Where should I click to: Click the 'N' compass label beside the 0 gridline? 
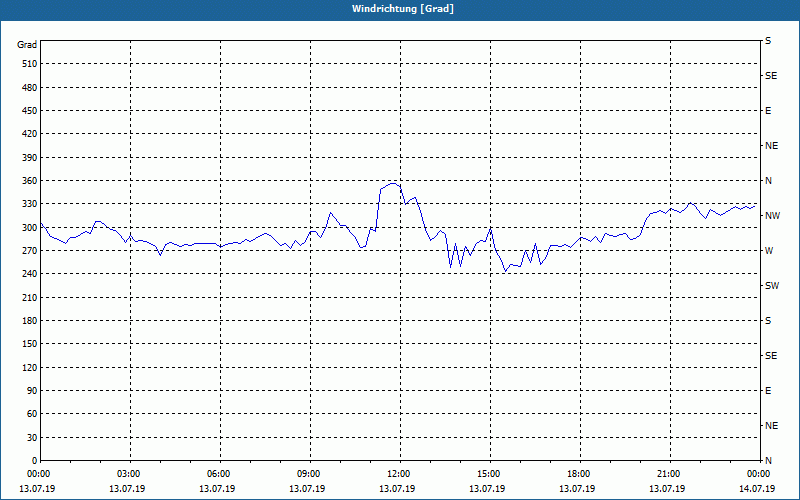click(x=768, y=461)
